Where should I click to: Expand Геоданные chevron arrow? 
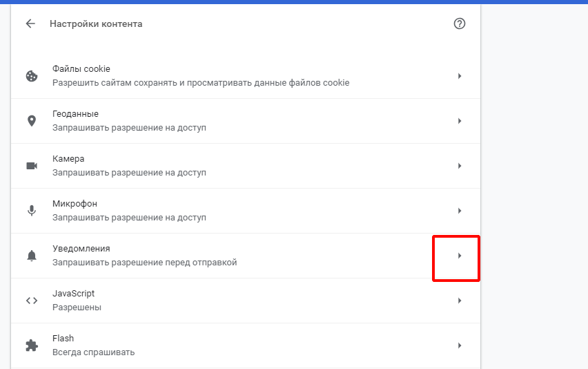pyautogui.click(x=460, y=121)
